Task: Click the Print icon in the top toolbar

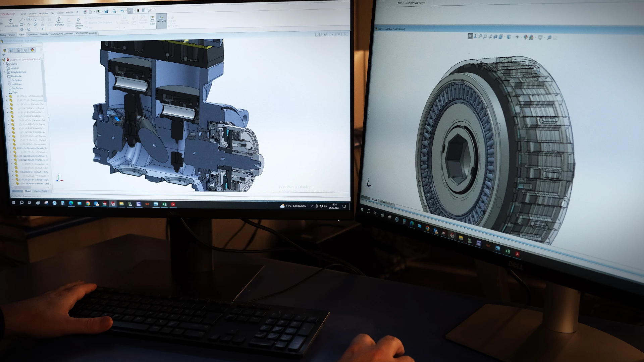Action: (x=114, y=11)
